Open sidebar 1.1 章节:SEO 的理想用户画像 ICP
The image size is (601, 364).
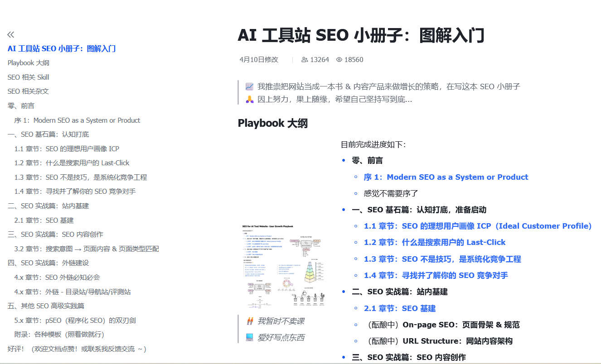coord(67,148)
